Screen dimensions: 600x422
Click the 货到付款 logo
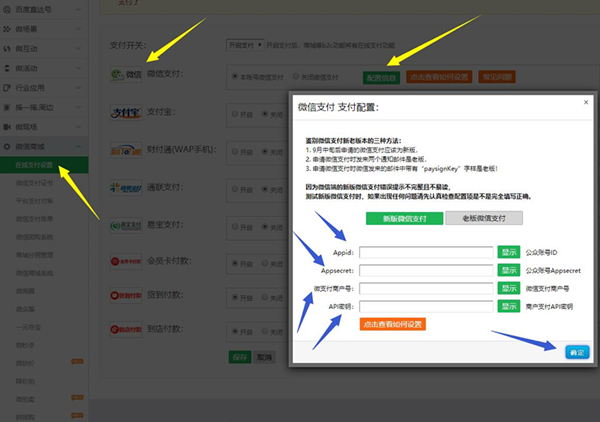126,295
